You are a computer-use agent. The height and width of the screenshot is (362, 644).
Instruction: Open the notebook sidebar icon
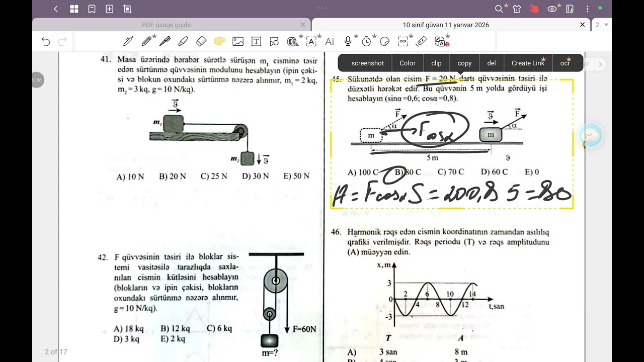(570, 9)
